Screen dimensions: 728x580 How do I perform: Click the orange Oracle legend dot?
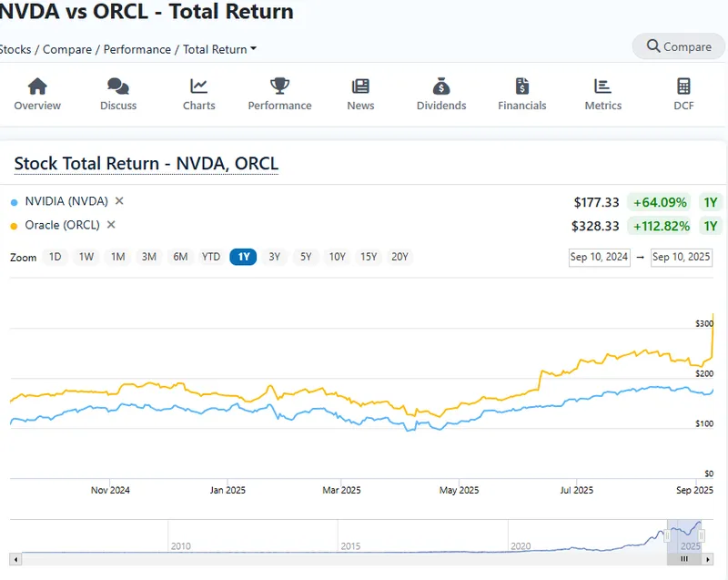(14, 226)
